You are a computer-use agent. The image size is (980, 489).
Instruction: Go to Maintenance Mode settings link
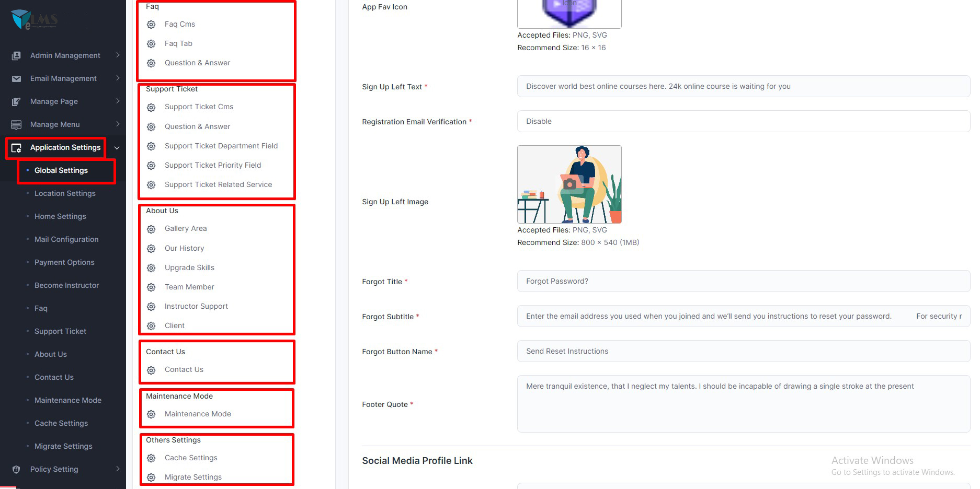tap(198, 414)
